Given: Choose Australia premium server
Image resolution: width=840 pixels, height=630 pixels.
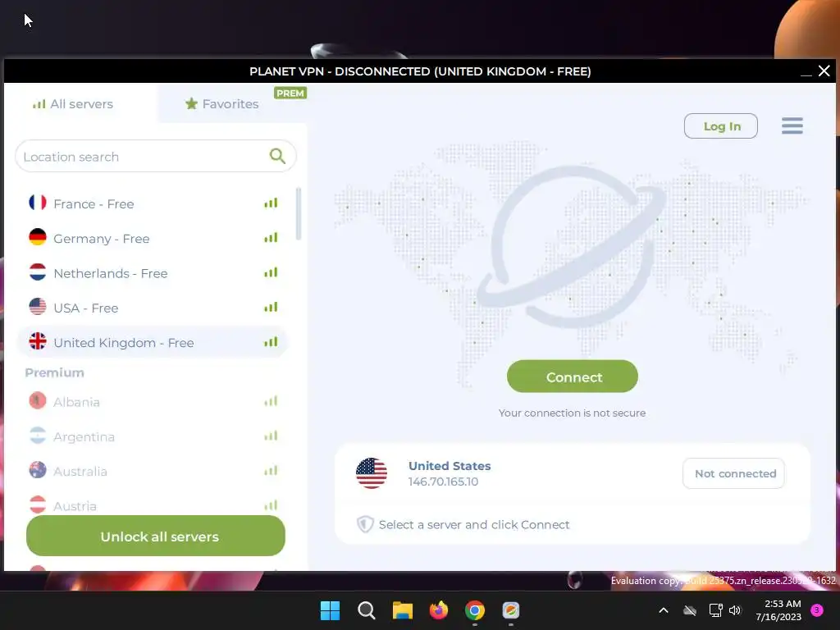Looking at the screenshot, I should pos(153,472).
